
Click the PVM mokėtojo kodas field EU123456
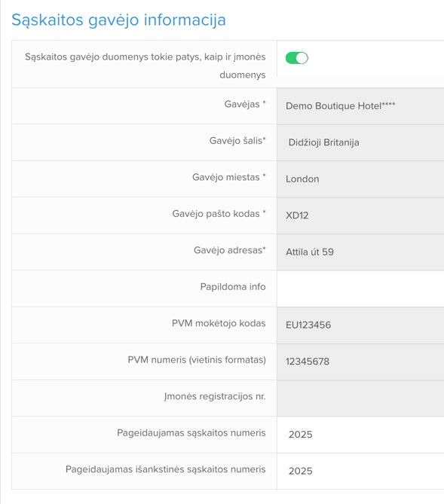tap(360, 325)
